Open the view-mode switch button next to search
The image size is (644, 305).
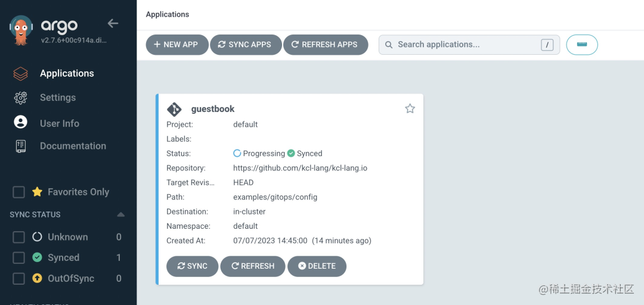pos(582,45)
